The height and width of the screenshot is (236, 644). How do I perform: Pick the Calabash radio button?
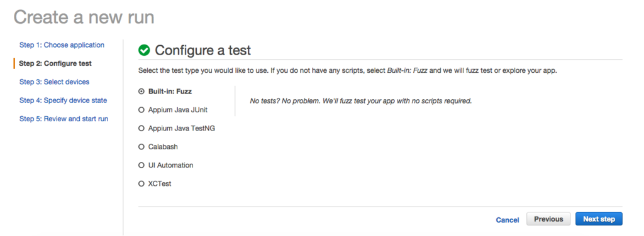pos(142,147)
